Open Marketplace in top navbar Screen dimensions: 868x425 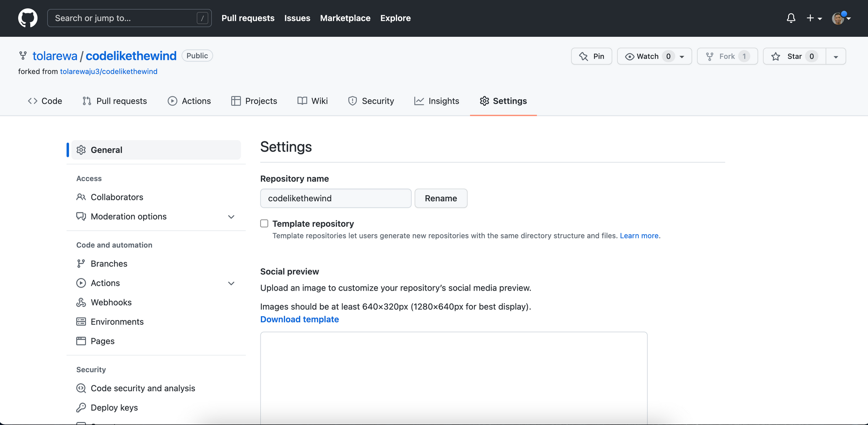345,18
